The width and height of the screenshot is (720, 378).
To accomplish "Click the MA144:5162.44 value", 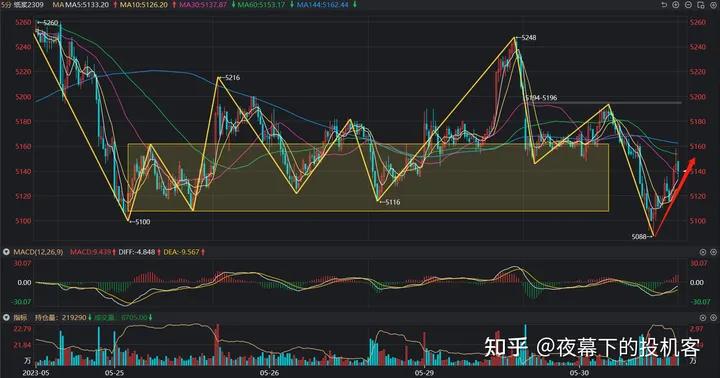I will [x=322, y=5].
